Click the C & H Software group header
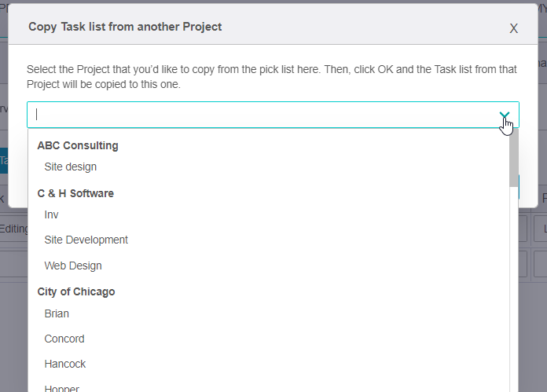 coord(75,193)
